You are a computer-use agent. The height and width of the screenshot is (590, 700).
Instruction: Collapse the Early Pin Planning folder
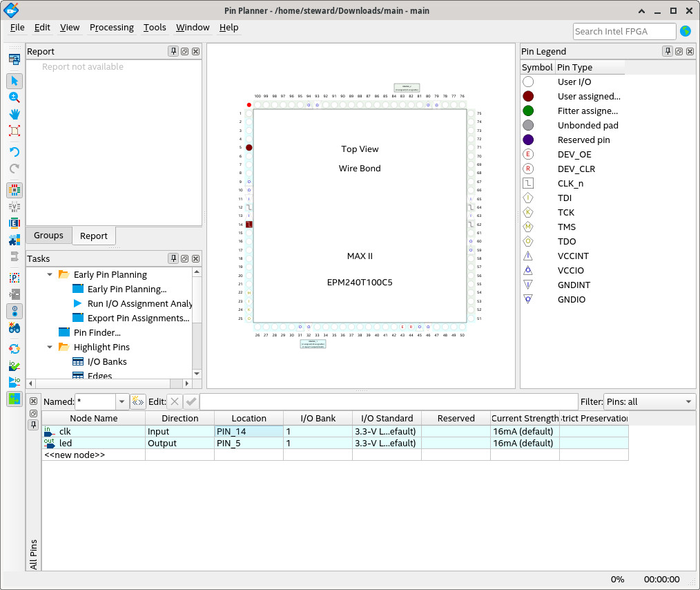(x=50, y=274)
